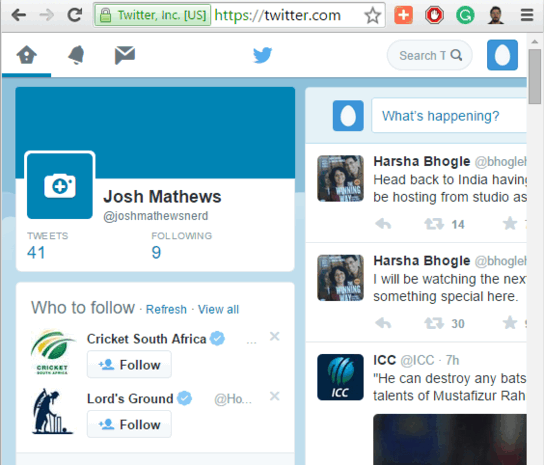Open the Messages envelope tab
The image size is (544, 465).
tap(125, 55)
